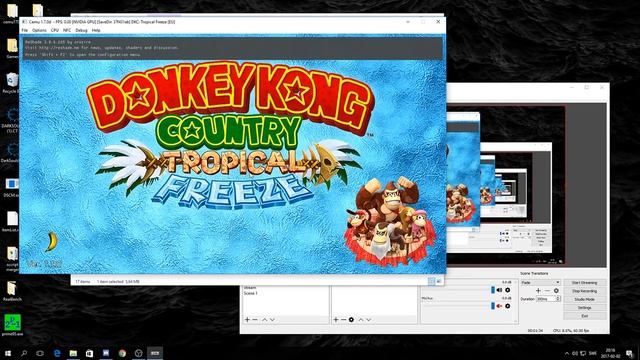
Task: Mute the desktop audio speaker icon
Action: click(499, 290)
